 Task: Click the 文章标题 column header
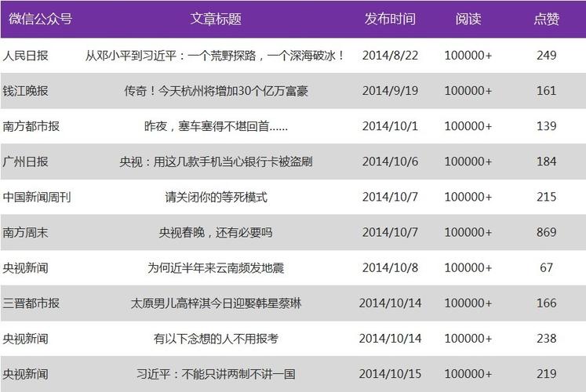pos(216,19)
